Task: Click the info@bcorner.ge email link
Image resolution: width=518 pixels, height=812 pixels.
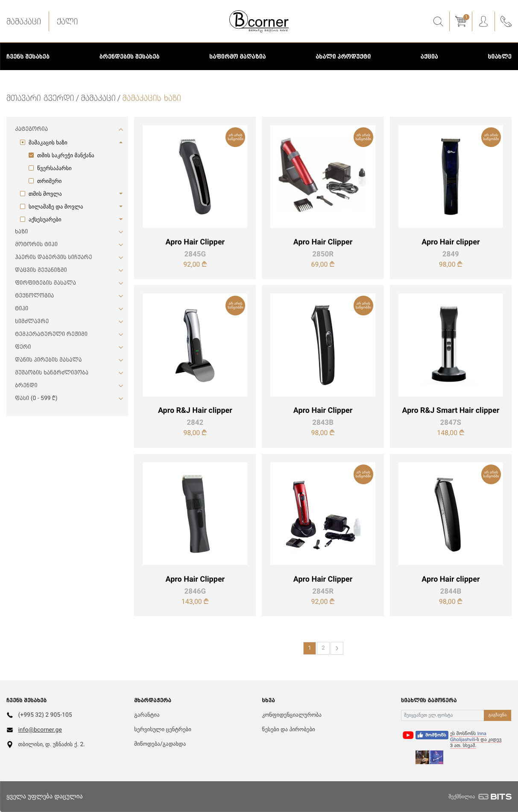Action: [40, 730]
